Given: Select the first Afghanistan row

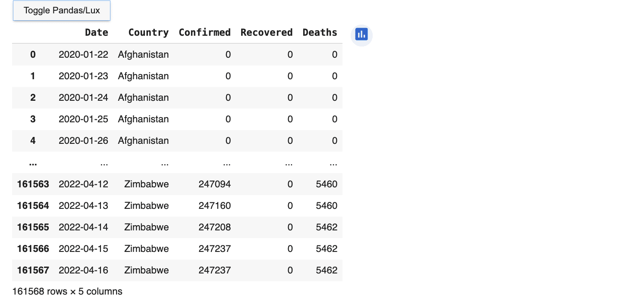Looking at the screenshot, I should (143, 55).
